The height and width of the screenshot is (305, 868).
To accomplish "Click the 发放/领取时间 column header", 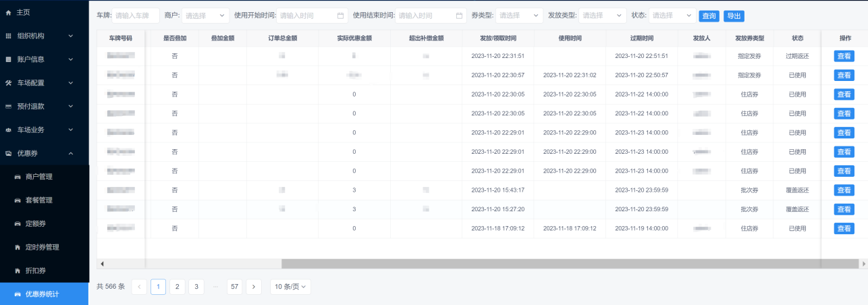I will [498, 38].
